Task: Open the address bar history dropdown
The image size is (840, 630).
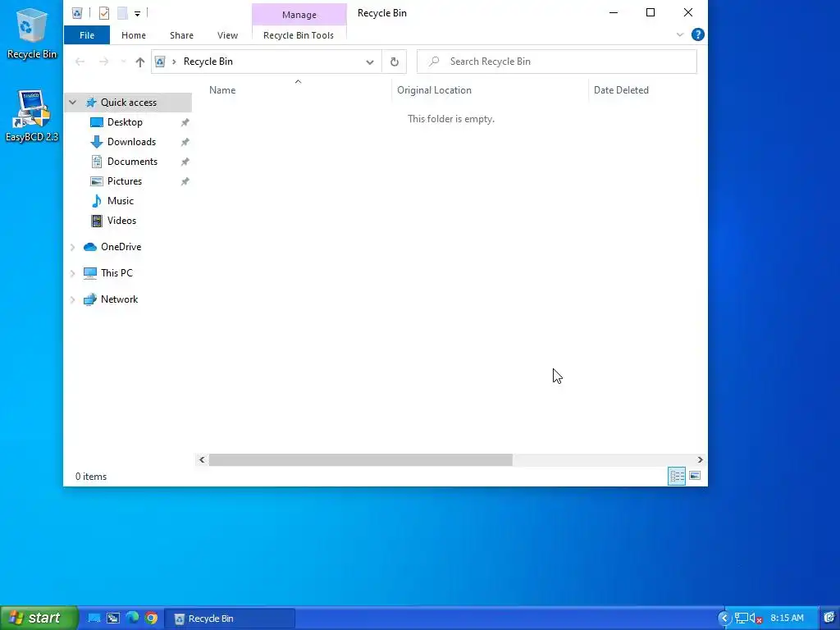Action: pos(370,62)
